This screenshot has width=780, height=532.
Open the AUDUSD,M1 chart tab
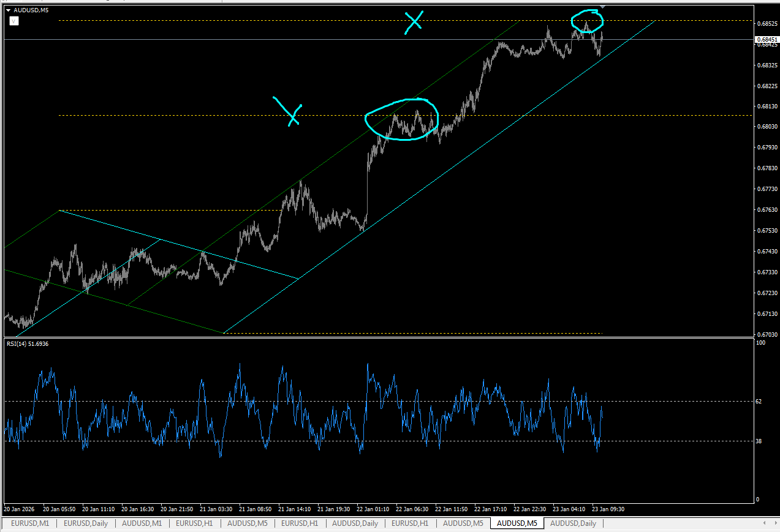point(142,523)
